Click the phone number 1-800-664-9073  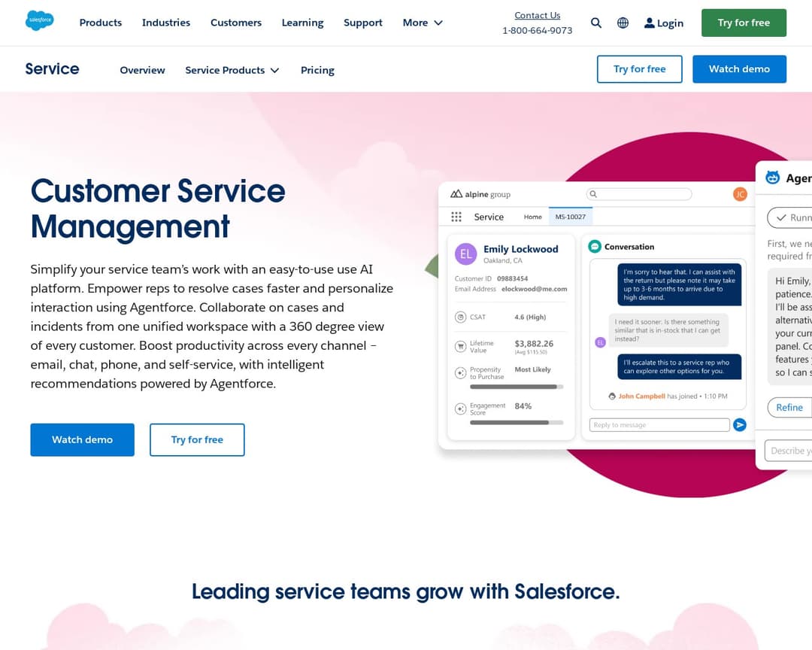537,31
